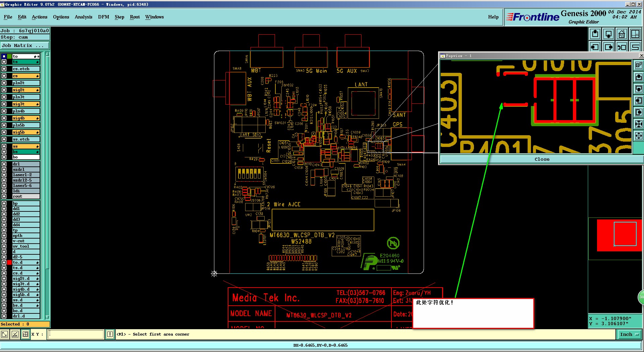Click layer list scroll down arrow
This screenshot has height=352, width=644.
[x=47, y=317]
